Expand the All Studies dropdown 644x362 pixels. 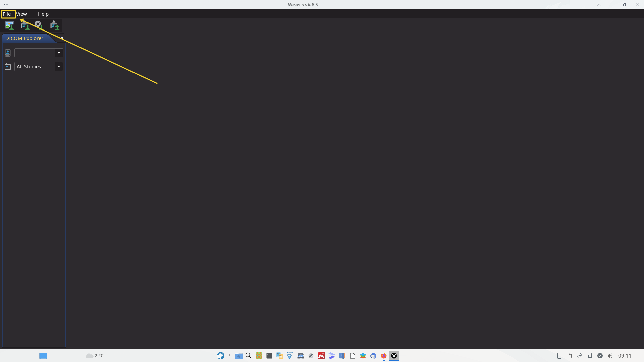click(x=59, y=67)
